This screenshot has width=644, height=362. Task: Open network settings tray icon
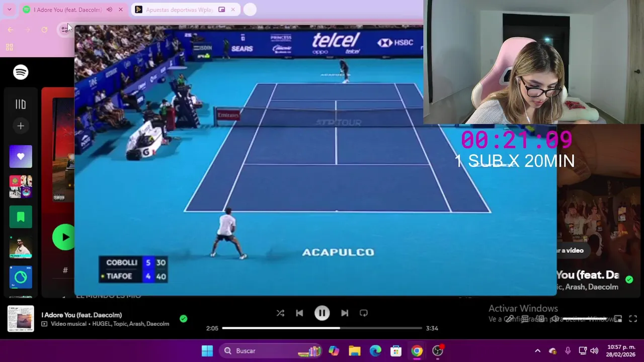coord(583,351)
